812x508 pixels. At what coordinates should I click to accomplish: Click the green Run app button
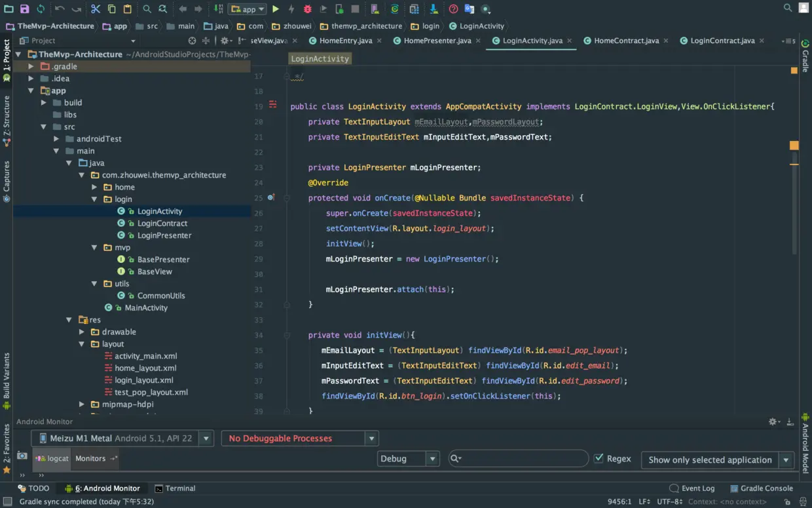coord(276,9)
